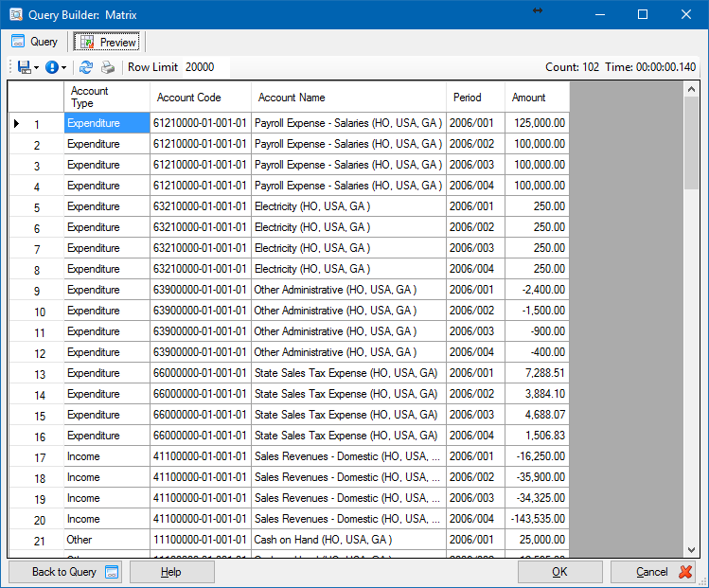Click the Save icon in the toolbar
Screen dimensions: 709x588
(24, 67)
